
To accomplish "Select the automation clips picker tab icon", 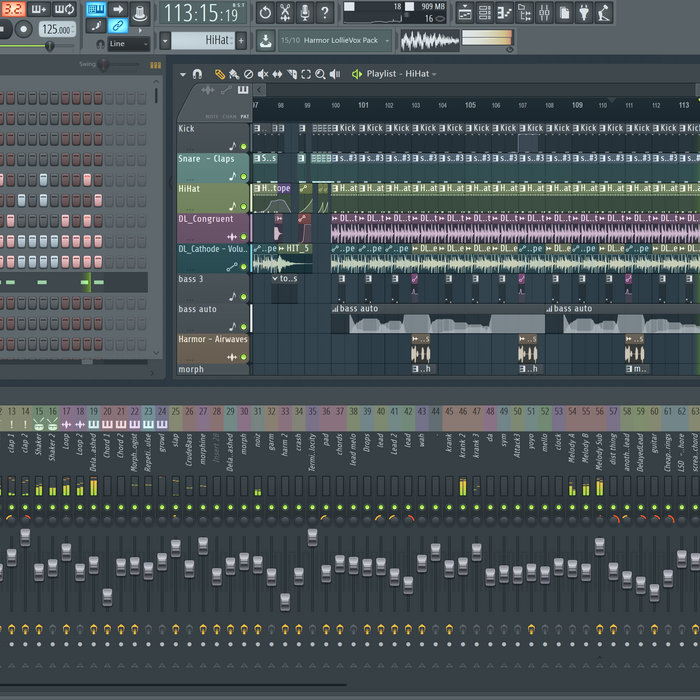I will [x=226, y=91].
